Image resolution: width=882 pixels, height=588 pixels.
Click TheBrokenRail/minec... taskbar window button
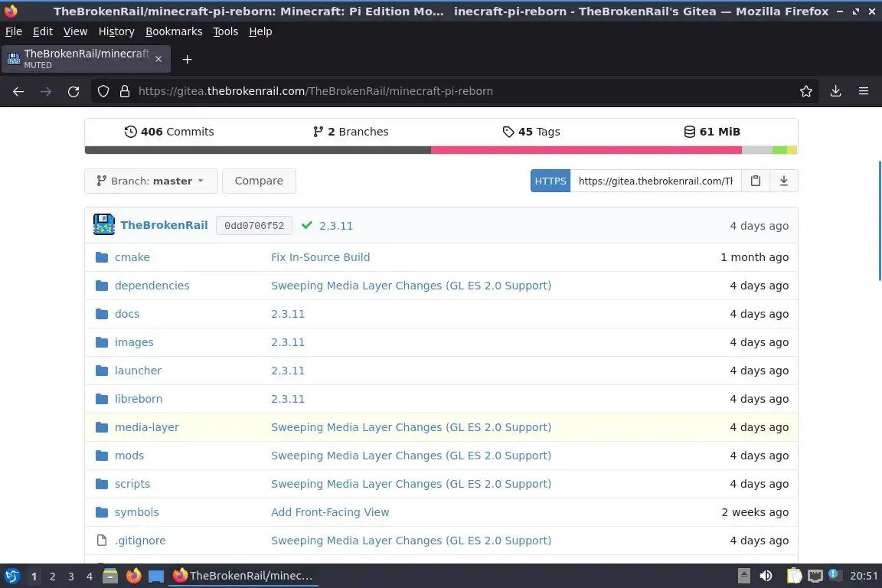(243, 576)
